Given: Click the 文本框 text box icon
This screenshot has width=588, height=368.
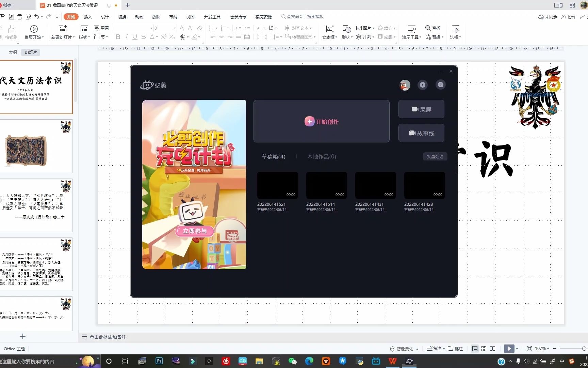Looking at the screenshot, I should (x=329, y=29).
